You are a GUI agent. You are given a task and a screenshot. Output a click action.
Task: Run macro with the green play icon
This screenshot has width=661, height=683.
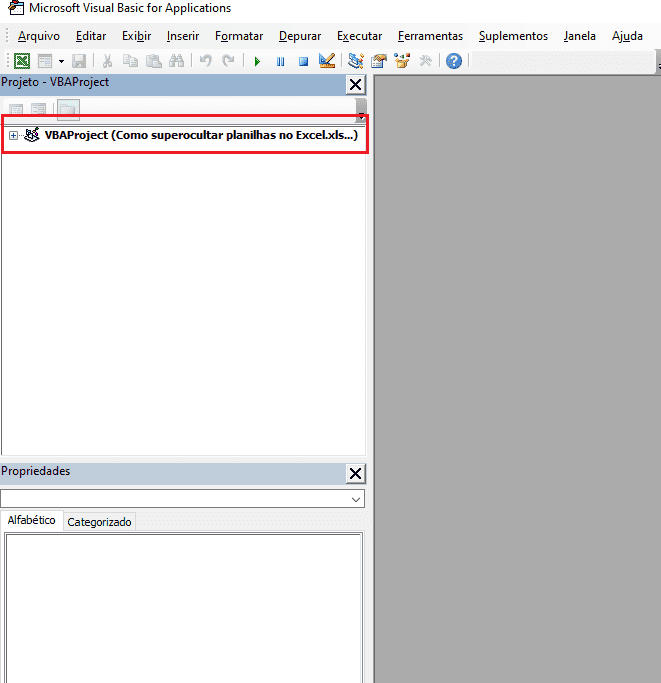click(257, 61)
